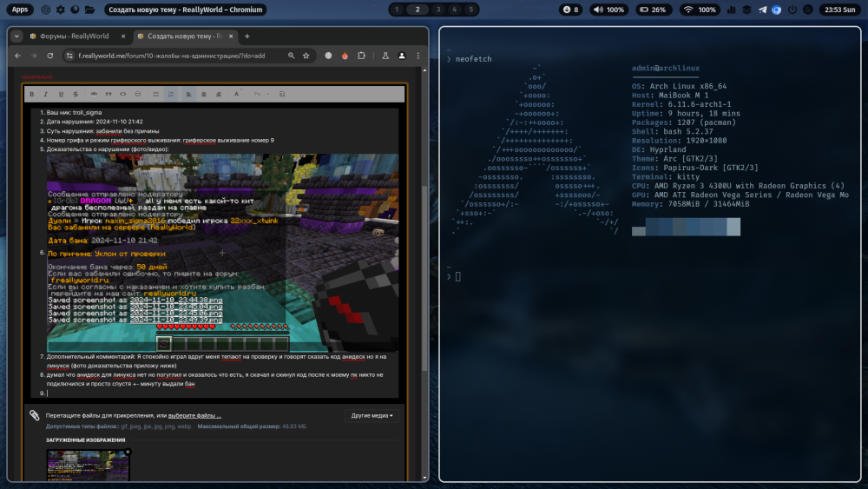Open settings gear in the top bar
This screenshot has height=489, width=868.
point(61,10)
